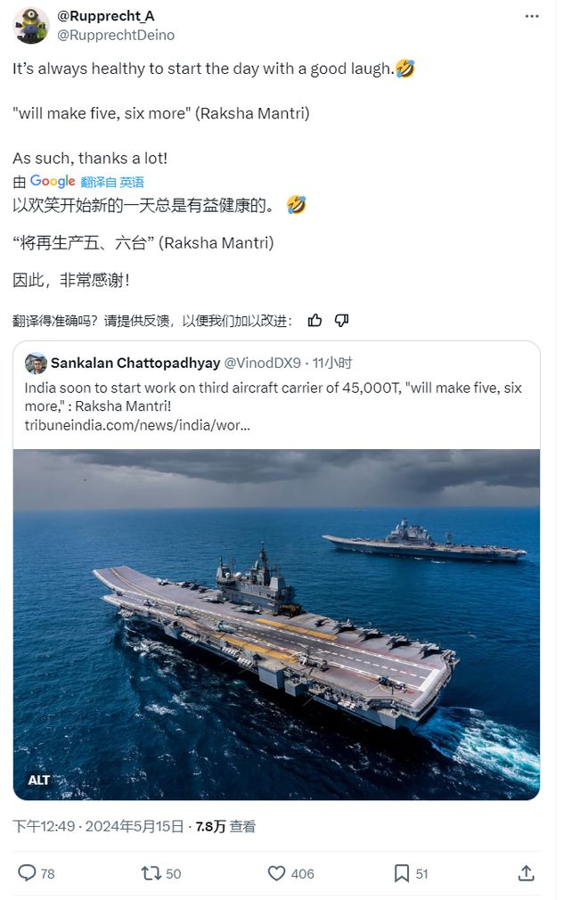
Task: Give thumbs up to translation
Action: click(314, 320)
